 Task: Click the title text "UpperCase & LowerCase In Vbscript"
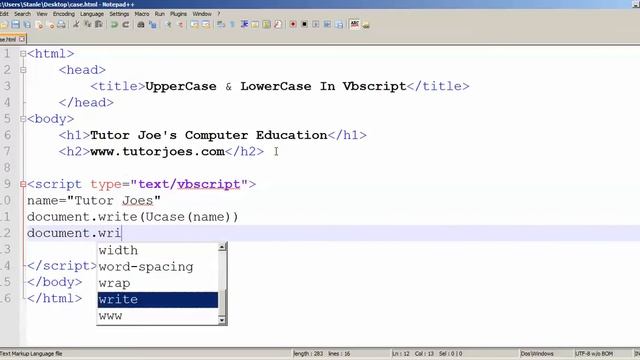click(x=276, y=86)
